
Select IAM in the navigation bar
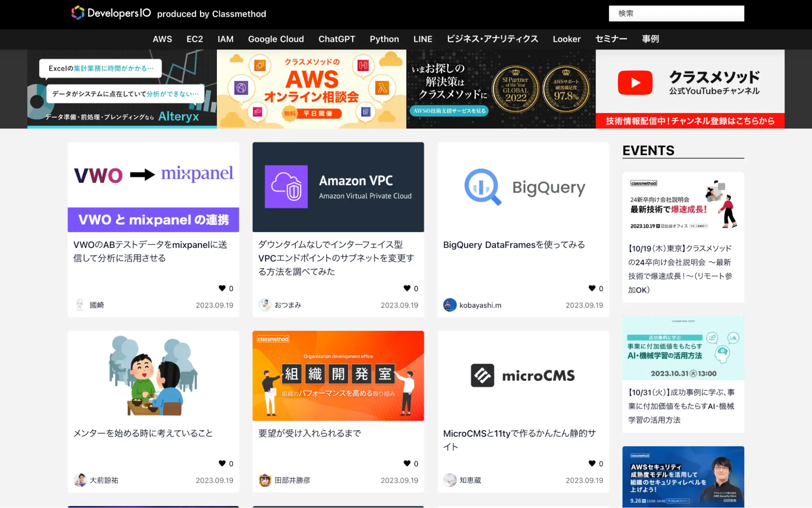tap(225, 39)
